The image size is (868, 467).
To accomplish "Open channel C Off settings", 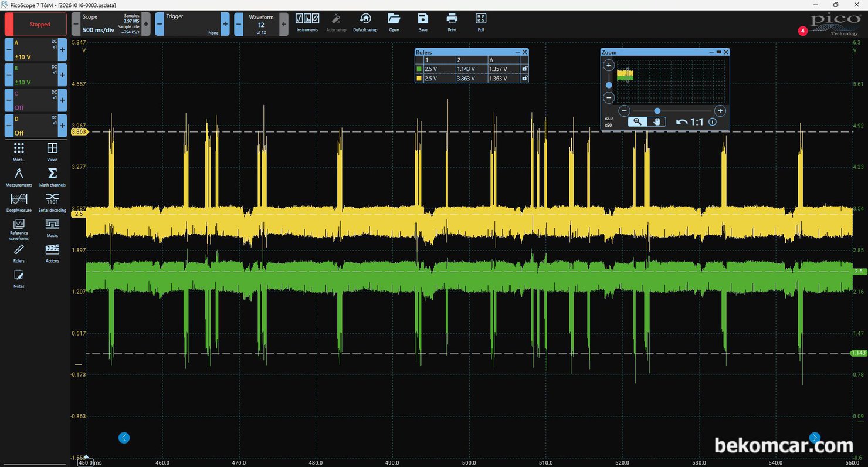I will click(35, 100).
